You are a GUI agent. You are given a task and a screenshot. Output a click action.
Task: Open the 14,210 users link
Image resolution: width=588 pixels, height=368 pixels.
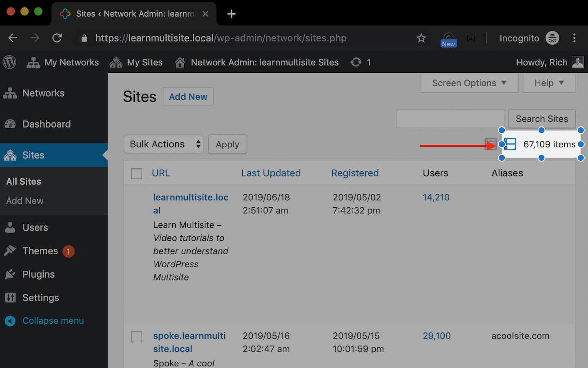click(x=436, y=197)
